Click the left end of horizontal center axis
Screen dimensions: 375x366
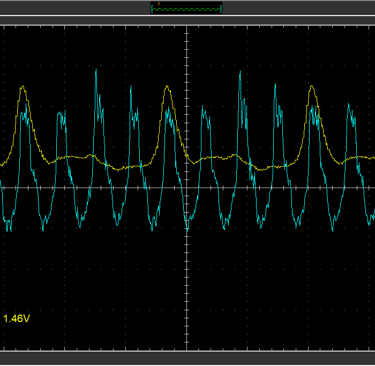click(x=3, y=188)
